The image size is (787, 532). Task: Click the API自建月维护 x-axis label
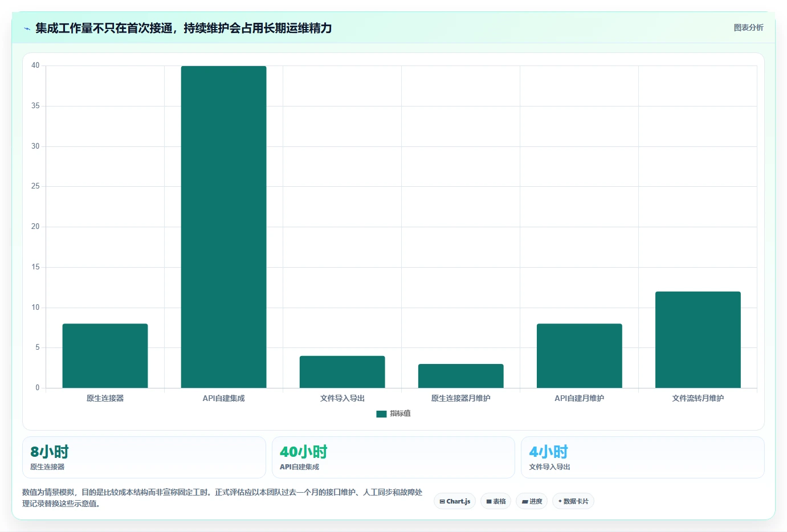[x=579, y=398]
